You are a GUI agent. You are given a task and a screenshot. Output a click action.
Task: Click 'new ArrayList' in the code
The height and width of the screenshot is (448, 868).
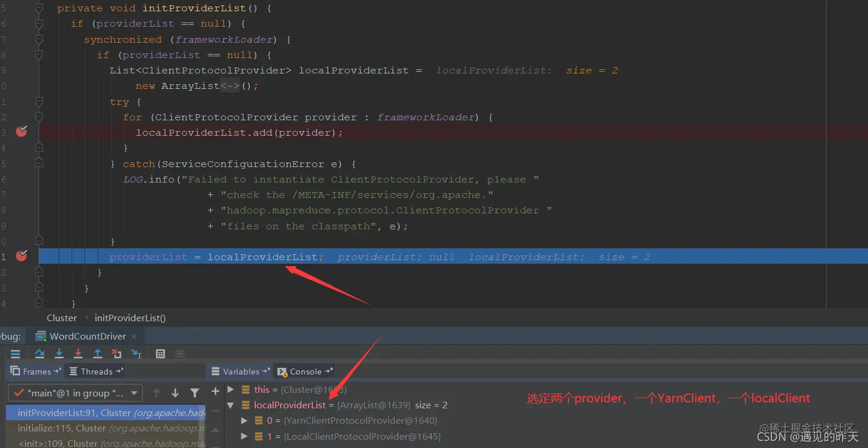[x=178, y=86]
